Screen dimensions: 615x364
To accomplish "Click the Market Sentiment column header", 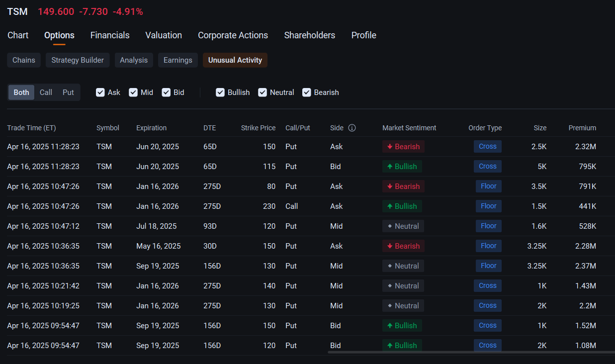I will pyautogui.click(x=409, y=128).
